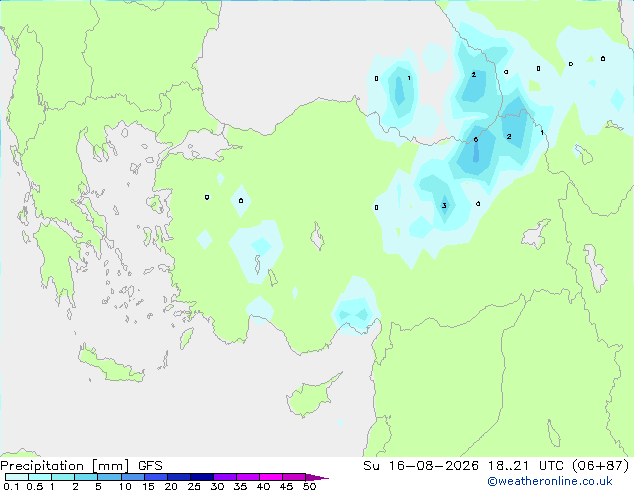Select legend swatch between 1 and 2
The image size is (634, 490).
coord(63,477)
